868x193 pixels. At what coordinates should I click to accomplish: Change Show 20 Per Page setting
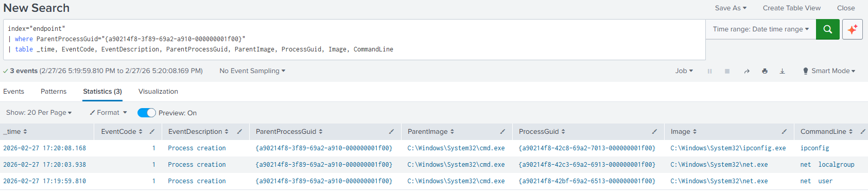click(x=39, y=113)
